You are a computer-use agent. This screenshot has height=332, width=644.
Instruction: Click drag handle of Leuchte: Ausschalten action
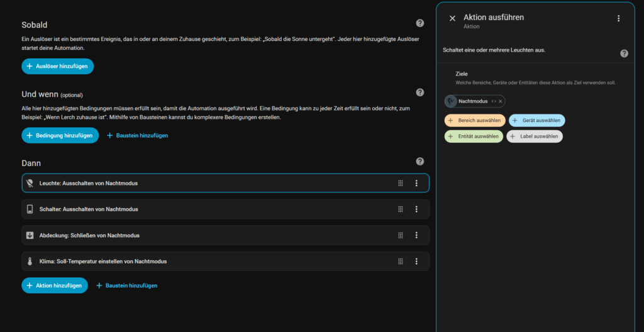pyautogui.click(x=400, y=183)
